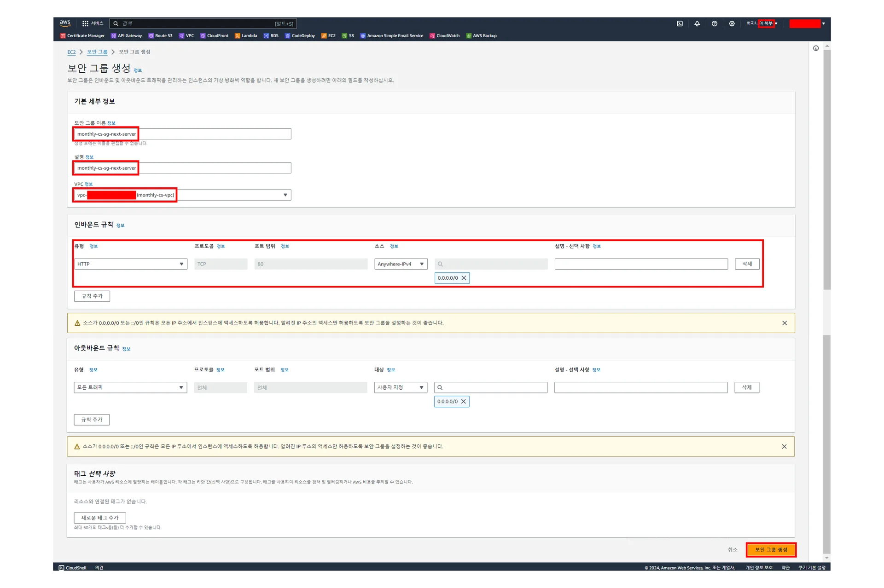
Task: Go to the Security Groups breadcrumb link
Action: coord(97,52)
